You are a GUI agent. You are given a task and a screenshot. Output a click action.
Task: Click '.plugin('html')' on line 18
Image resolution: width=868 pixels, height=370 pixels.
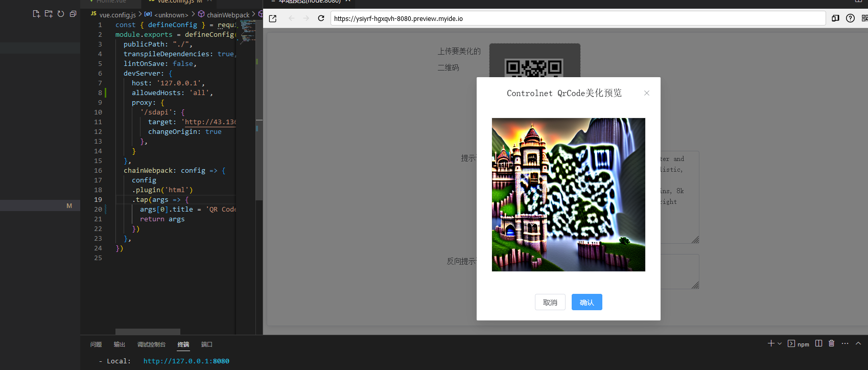pyautogui.click(x=162, y=190)
